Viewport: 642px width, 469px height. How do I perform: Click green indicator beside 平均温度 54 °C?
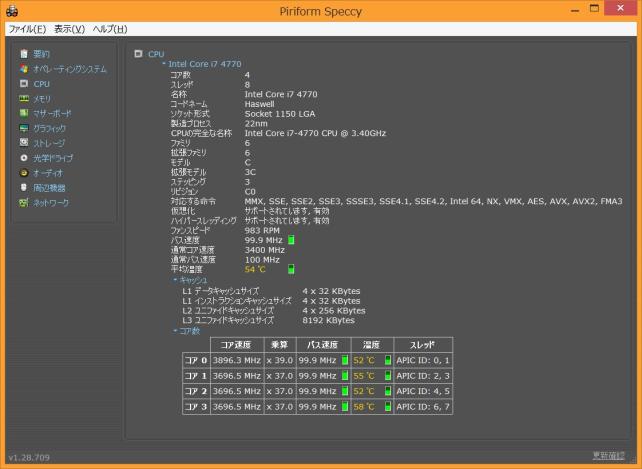(x=291, y=269)
